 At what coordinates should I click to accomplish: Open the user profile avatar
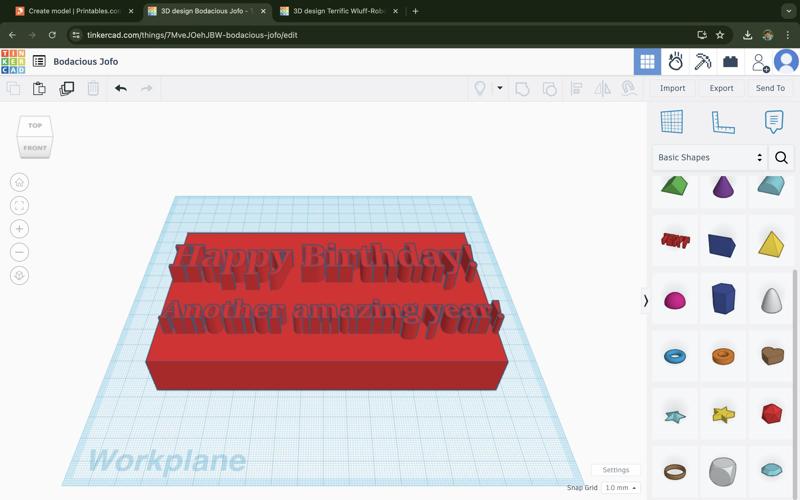(x=786, y=62)
